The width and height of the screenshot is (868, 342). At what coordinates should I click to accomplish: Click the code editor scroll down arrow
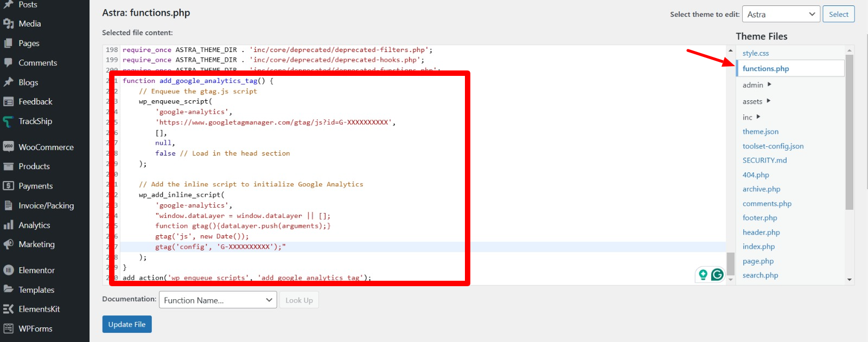pos(731,280)
